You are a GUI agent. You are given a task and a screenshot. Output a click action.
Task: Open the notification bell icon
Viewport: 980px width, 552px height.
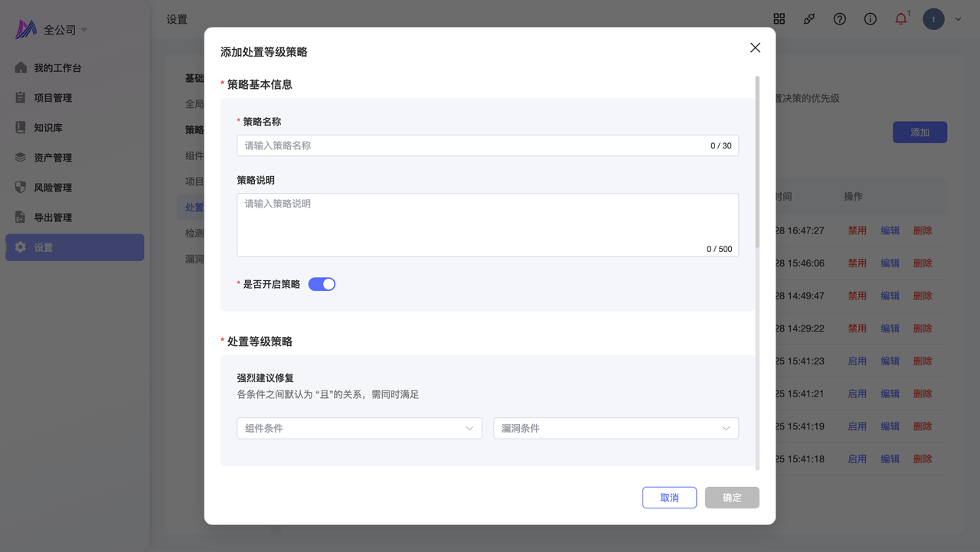coord(901,19)
